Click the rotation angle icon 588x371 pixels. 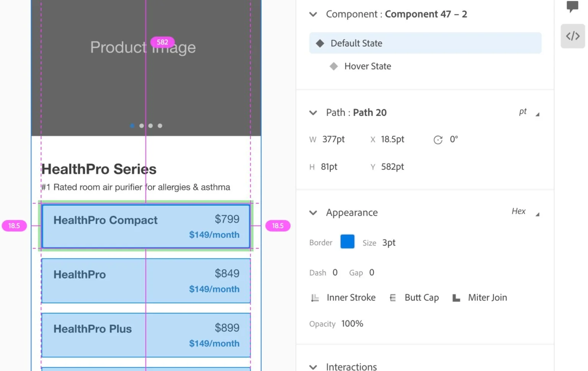click(438, 140)
